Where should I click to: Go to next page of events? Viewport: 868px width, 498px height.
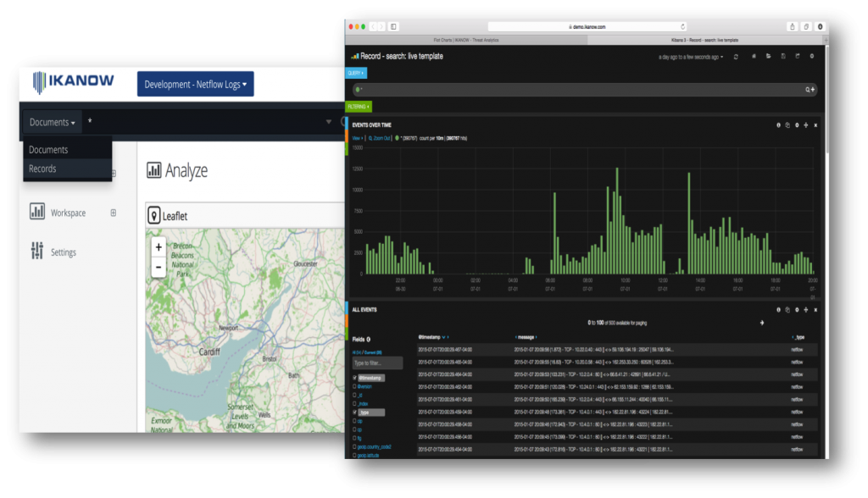[762, 323]
